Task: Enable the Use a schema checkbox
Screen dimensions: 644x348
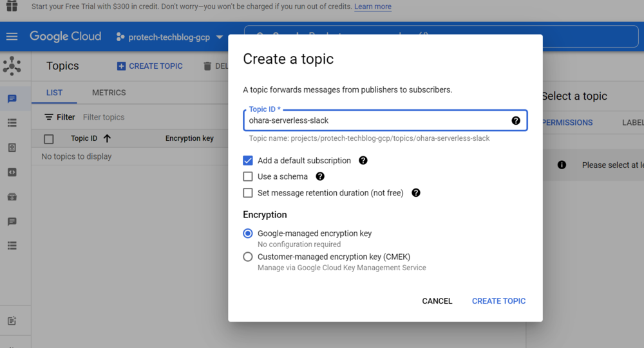Action: coord(248,176)
